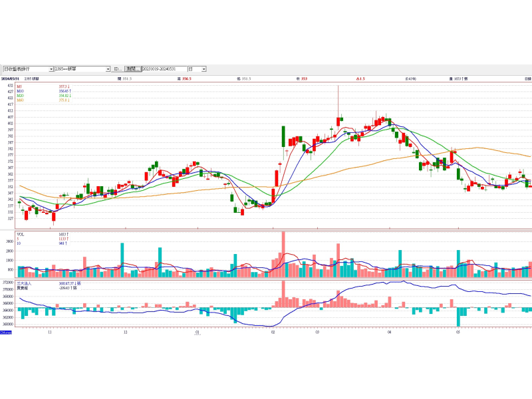
Task: Click the price change value 1.5
Action: click(x=362, y=78)
